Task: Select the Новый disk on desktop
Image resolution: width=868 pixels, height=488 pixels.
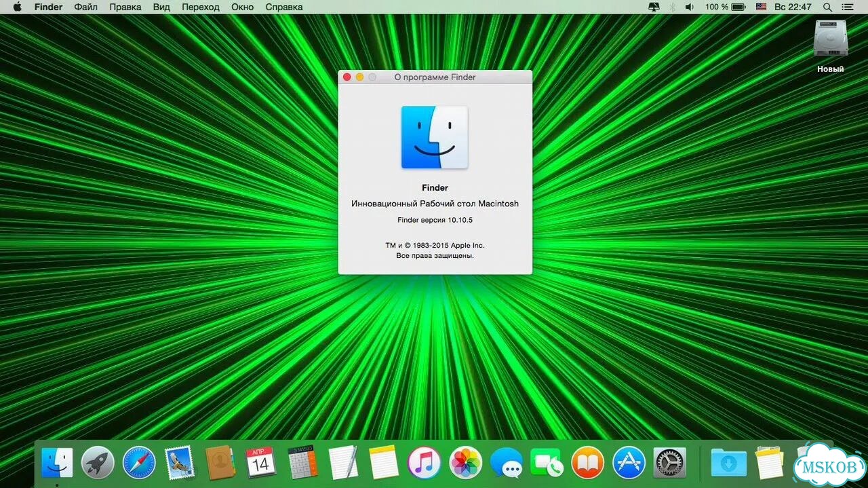Action: [x=831, y=46]
